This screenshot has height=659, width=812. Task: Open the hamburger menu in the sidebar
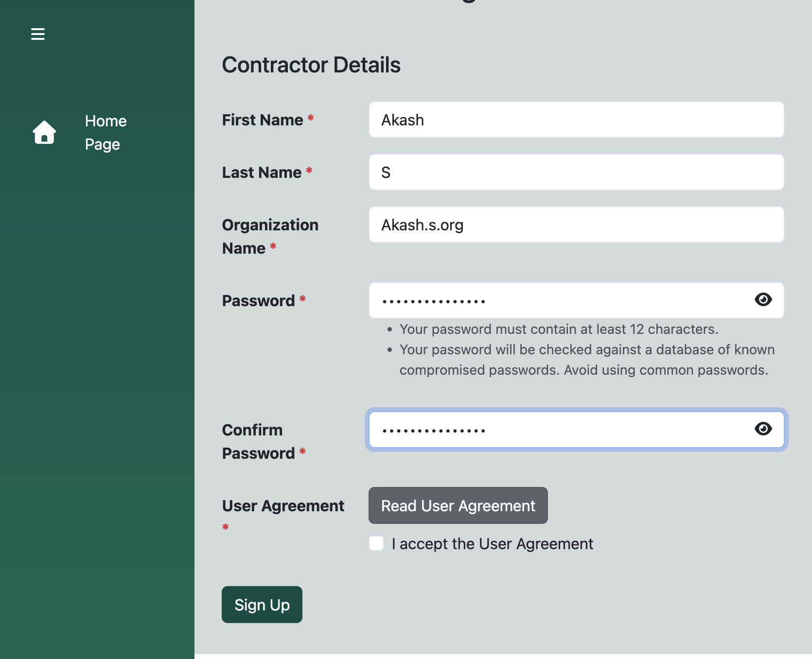[38, 34]
